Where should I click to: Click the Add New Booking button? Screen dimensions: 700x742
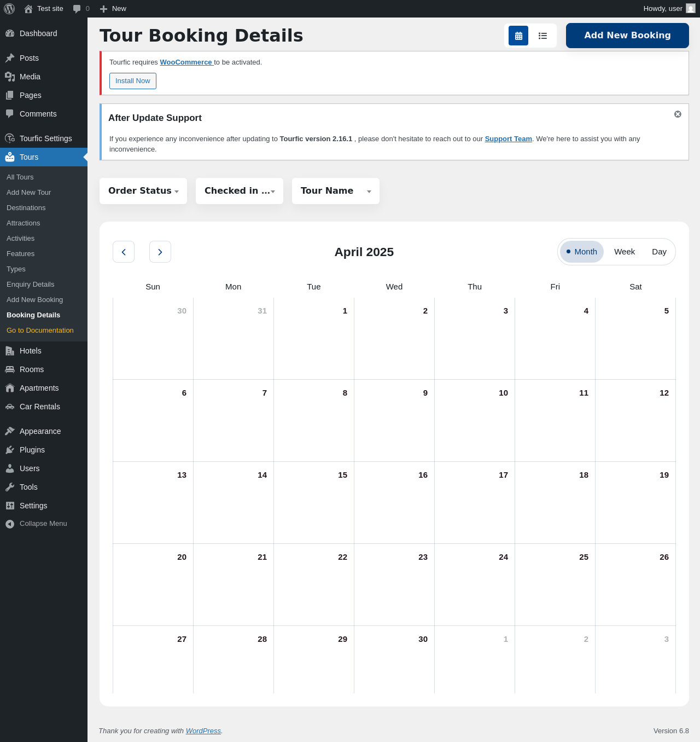[x=627, y=36]
